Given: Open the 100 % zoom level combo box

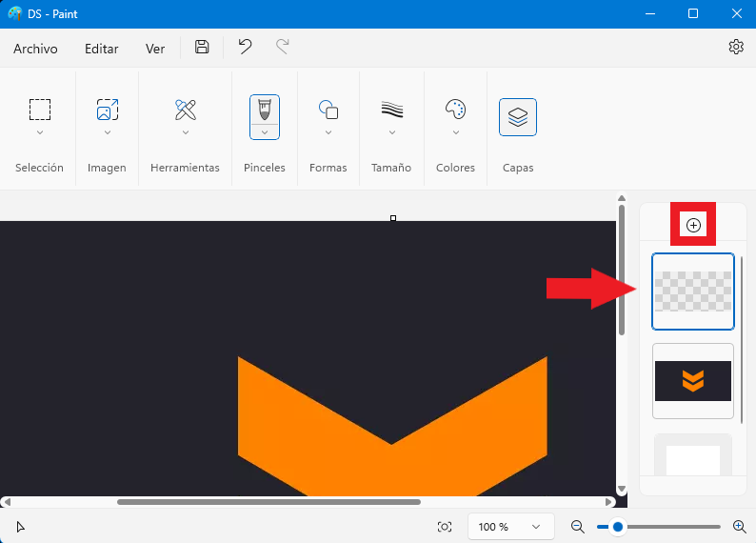Looking at the screenshot, I should pyautogui.click(x=510, y=527).
